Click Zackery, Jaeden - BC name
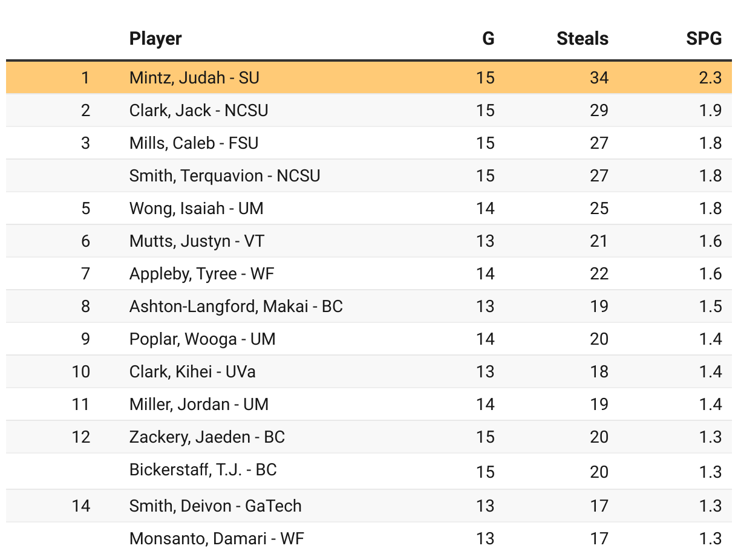This screenshot has width=738, height=560. [207, 437]
